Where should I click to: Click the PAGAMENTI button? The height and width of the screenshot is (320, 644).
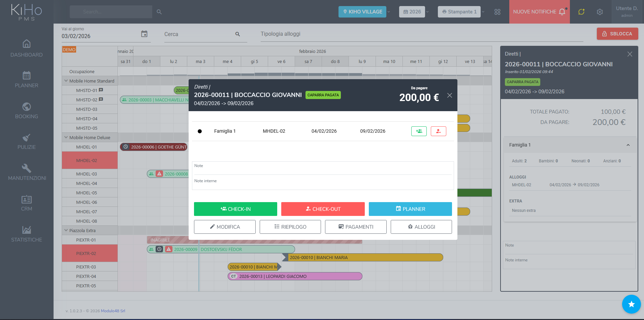356,227
